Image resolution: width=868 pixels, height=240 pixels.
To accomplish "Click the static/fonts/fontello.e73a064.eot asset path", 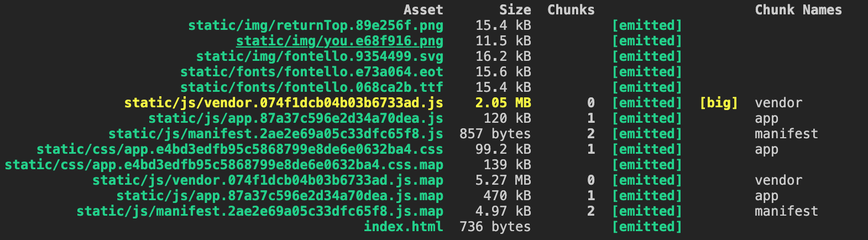I will 311,72.
